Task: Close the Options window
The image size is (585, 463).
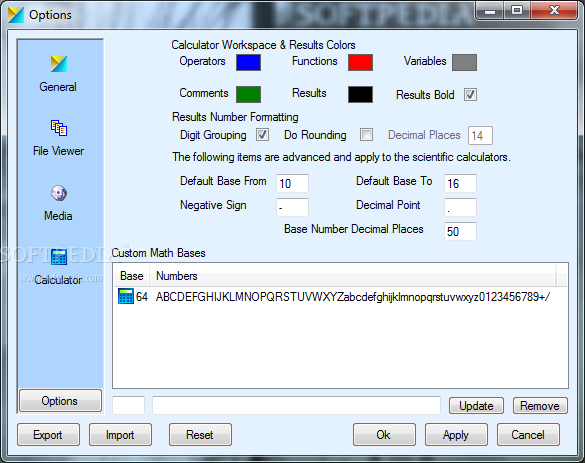Action: [554, 10]
